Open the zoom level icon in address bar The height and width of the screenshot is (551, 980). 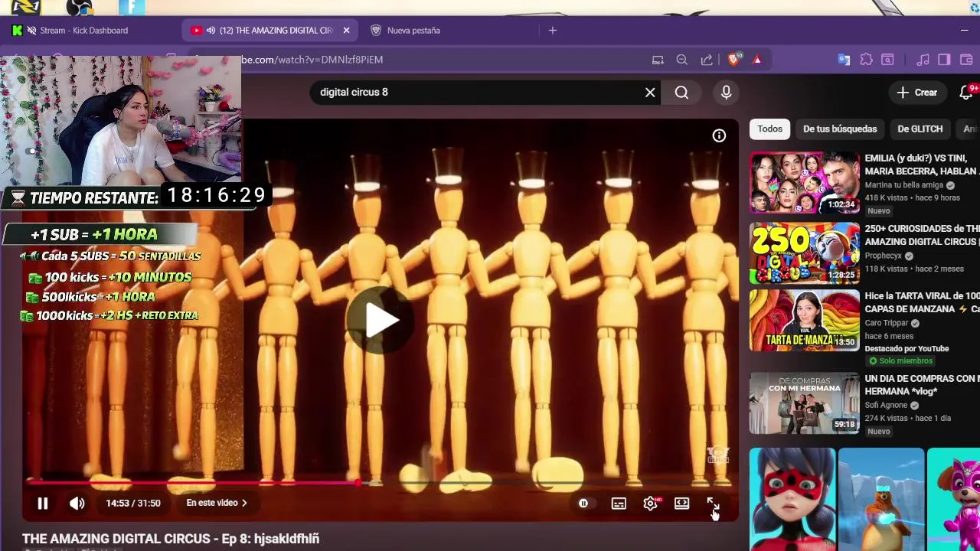pyautogui.click(x=681, y=60)
